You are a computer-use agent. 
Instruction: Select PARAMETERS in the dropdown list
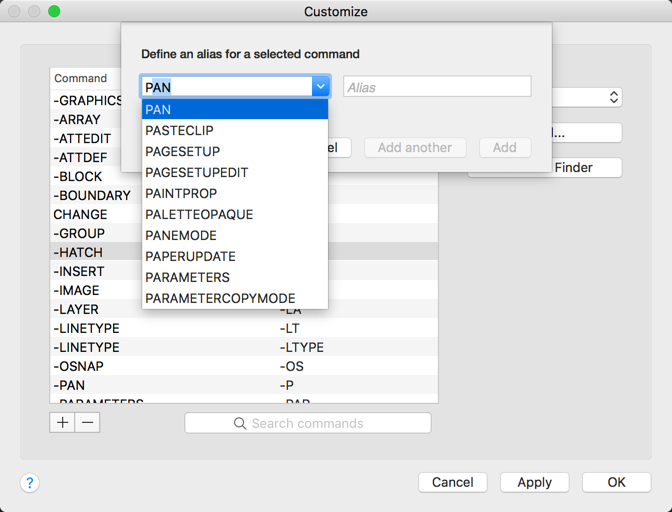pos(187,277)
